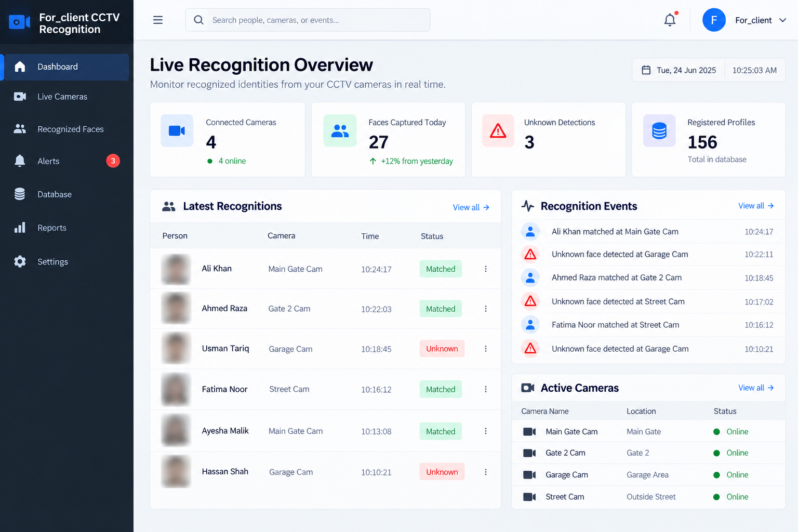This screenshot has width=798, height=532.
Task: Go to Dashboard in the sidebar
Action: [x=66, y=67]
